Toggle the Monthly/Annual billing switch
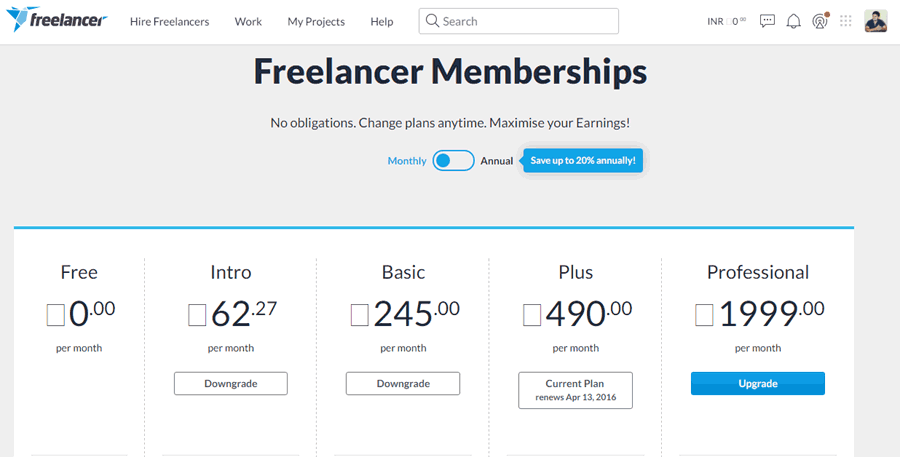The width and height of the screenshot is (900, 457). 453,161
